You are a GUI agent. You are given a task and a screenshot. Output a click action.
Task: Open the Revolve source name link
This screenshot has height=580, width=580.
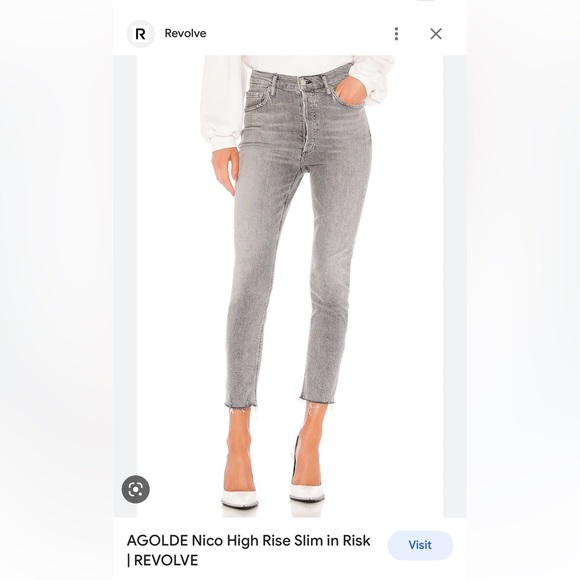[185, 33]
